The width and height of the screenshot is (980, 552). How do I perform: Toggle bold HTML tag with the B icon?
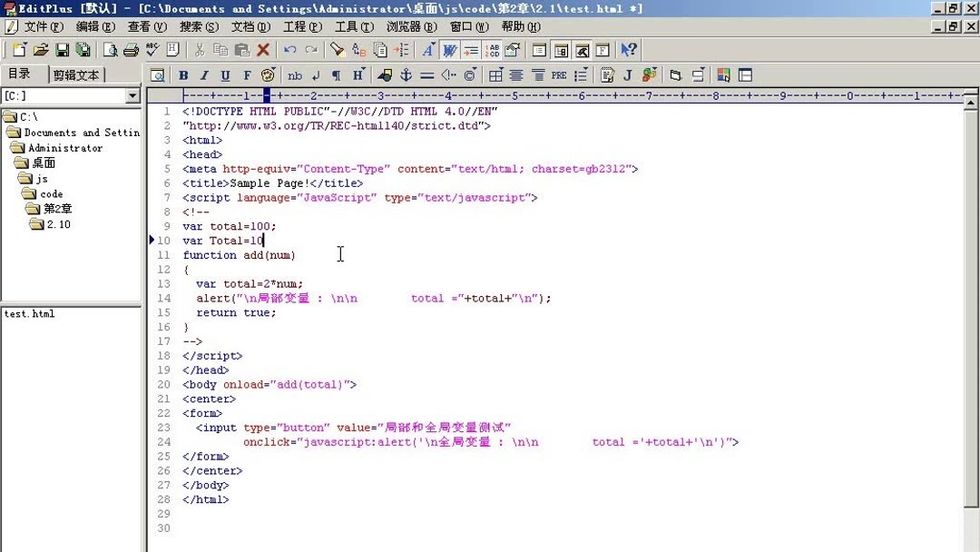click(x=183, y=74)
